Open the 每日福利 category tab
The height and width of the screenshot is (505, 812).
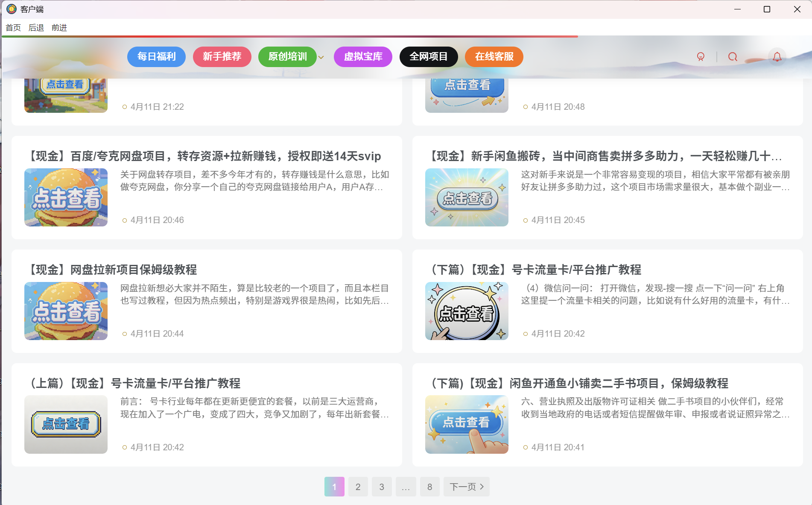click(156, 56)
